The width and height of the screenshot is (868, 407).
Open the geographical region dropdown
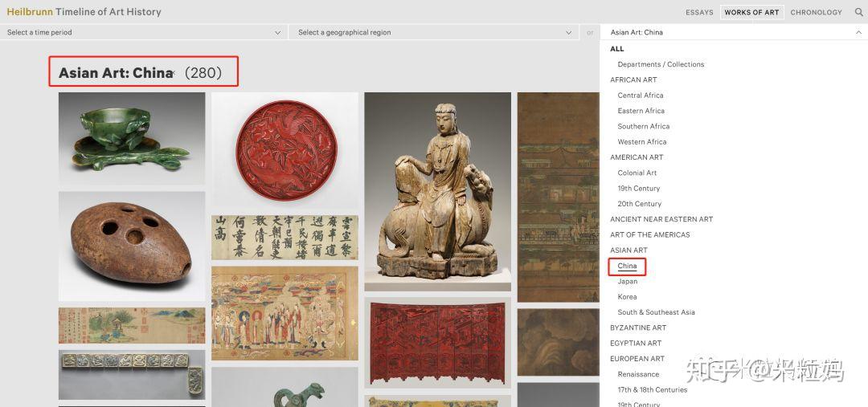coord(435,33)
